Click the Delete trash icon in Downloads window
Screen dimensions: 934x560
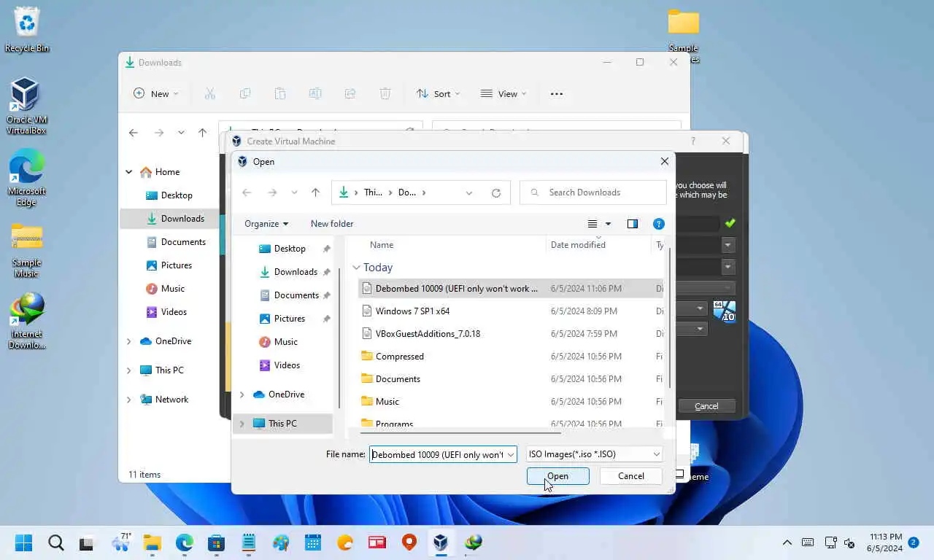click(385, 93)
